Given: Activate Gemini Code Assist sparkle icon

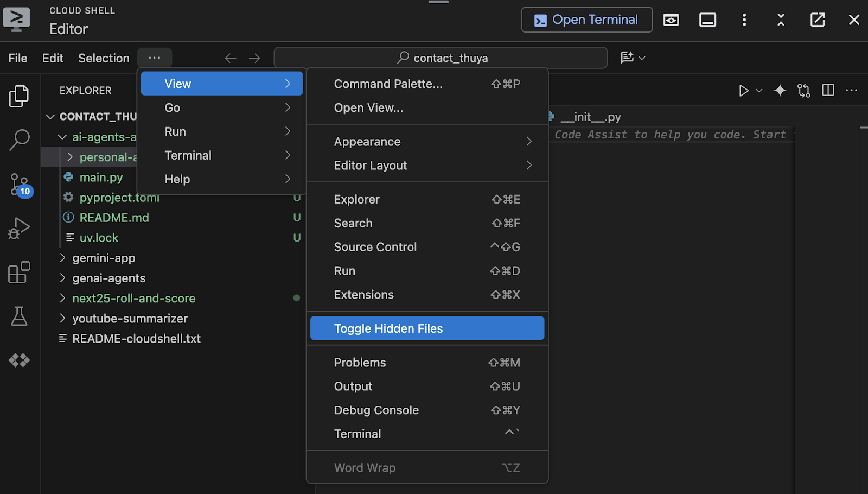Looking at the screenshot, I should 780,90.
